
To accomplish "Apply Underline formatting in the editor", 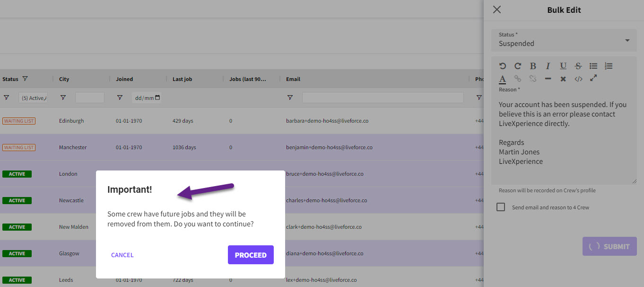I will tap(563, 66).
